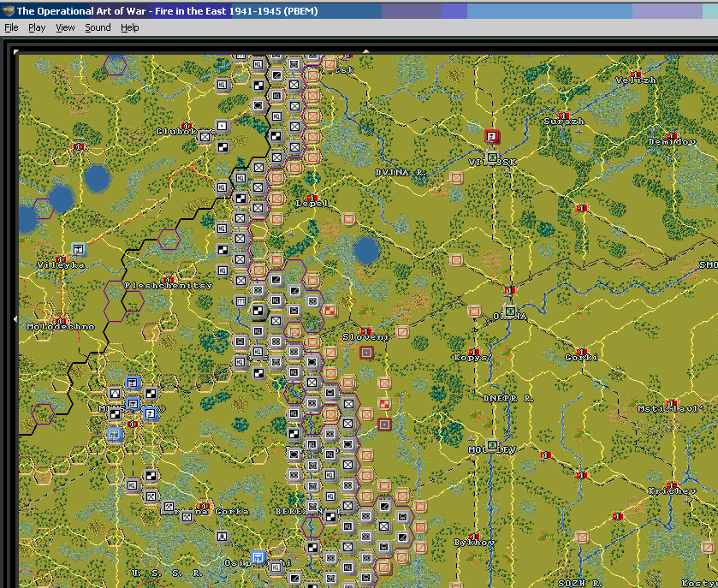Viewport: 718px width, 588px height.
Task: Select the gray person-symbol unit north of Osipovichi
Action: (223, 537)
